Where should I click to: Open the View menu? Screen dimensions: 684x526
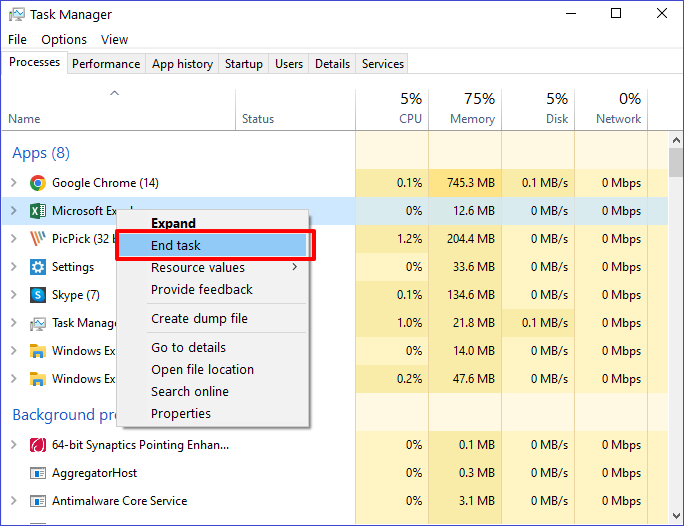pyautogui.click(x=115, y=40)
